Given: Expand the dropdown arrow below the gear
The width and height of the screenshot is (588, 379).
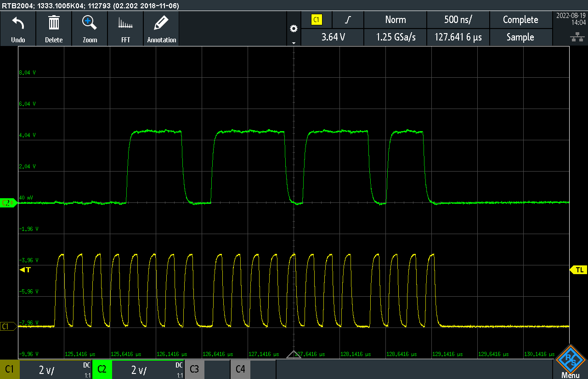Looking at the screenshot, I should [294, 42].
